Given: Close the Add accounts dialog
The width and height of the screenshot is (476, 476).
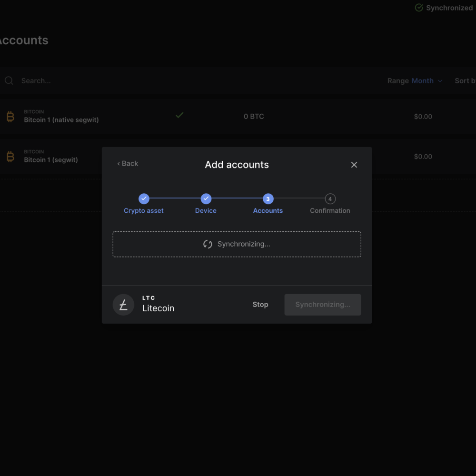Looking at the screenshot, I should 354,165.
